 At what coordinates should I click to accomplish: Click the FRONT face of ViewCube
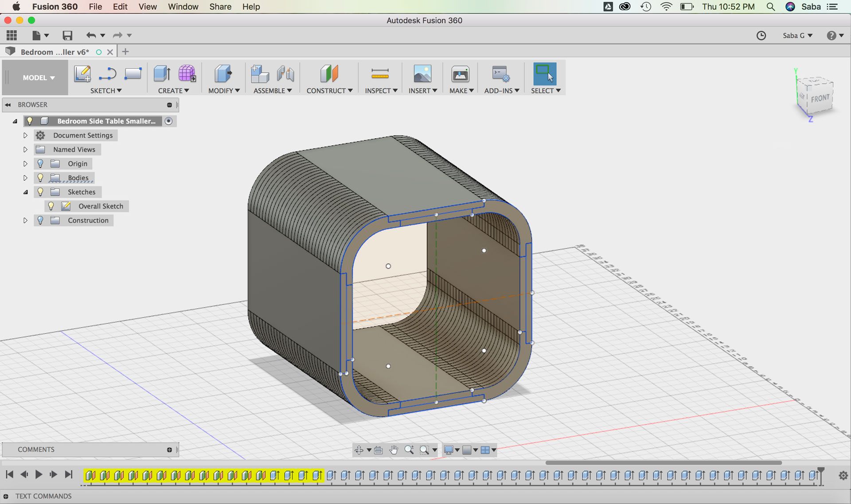click(x=820, y=98)
